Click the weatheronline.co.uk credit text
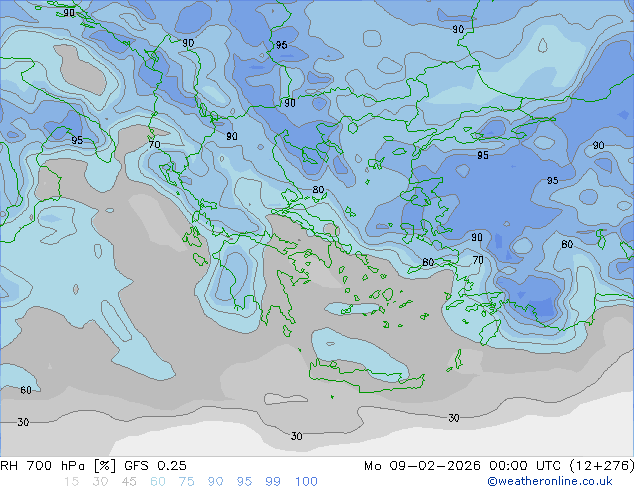Screen dimensions: 634x490 (x=550, y=481)
